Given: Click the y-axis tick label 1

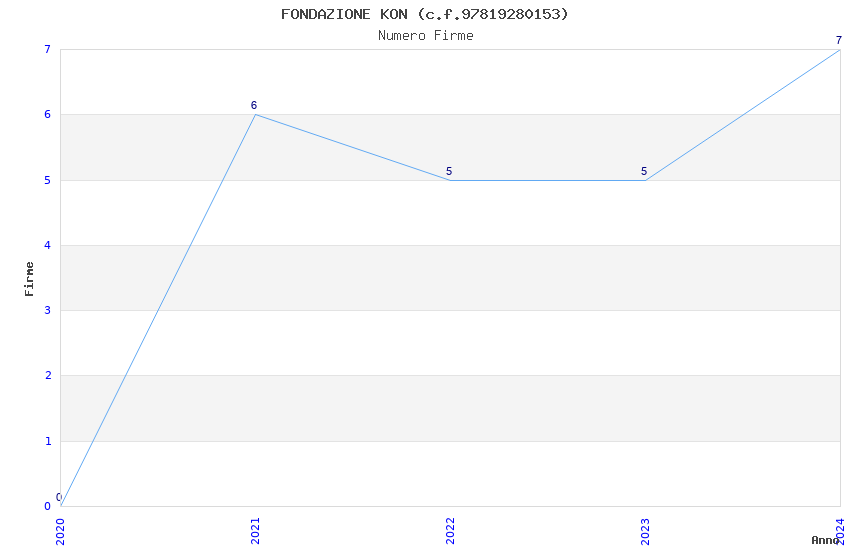Looking at the screenshot, I should pos(47,441).
